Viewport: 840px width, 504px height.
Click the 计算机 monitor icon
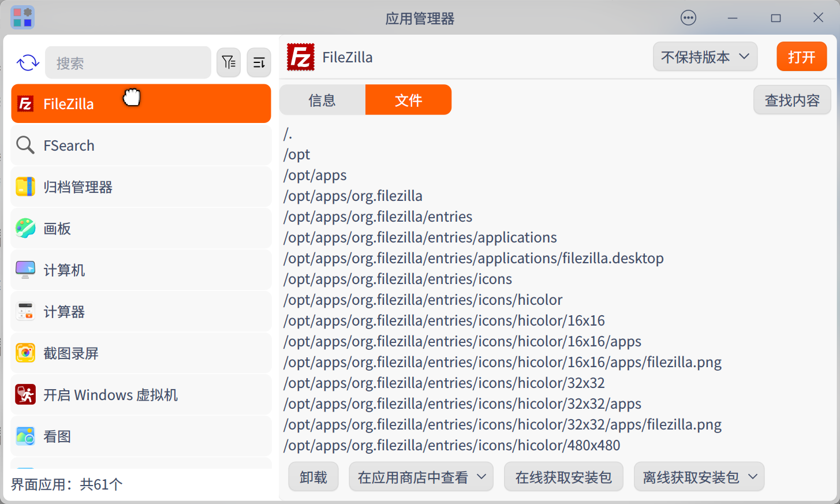tap(25, 270)
